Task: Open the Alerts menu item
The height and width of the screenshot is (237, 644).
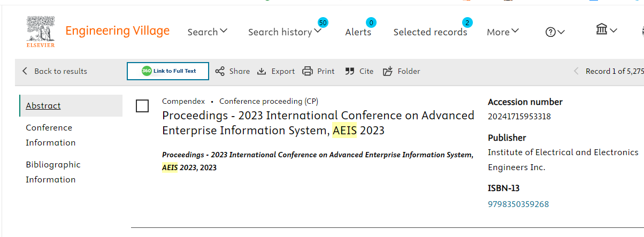Action: (x=358, y=32)
